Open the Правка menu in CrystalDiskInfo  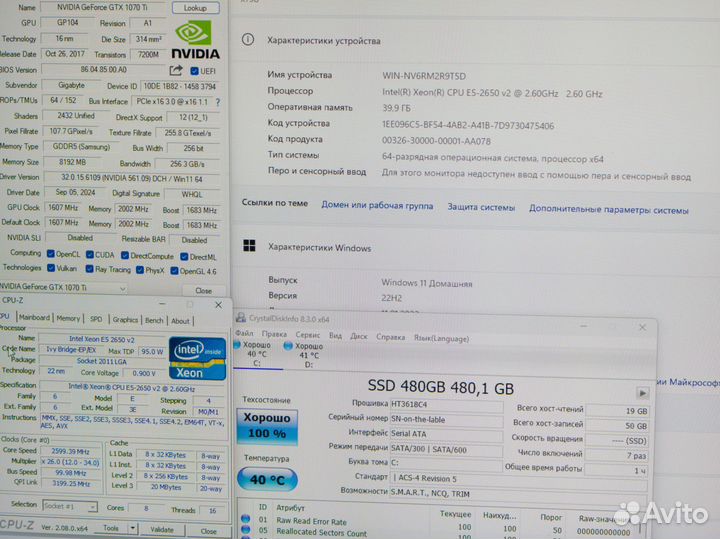274,334
